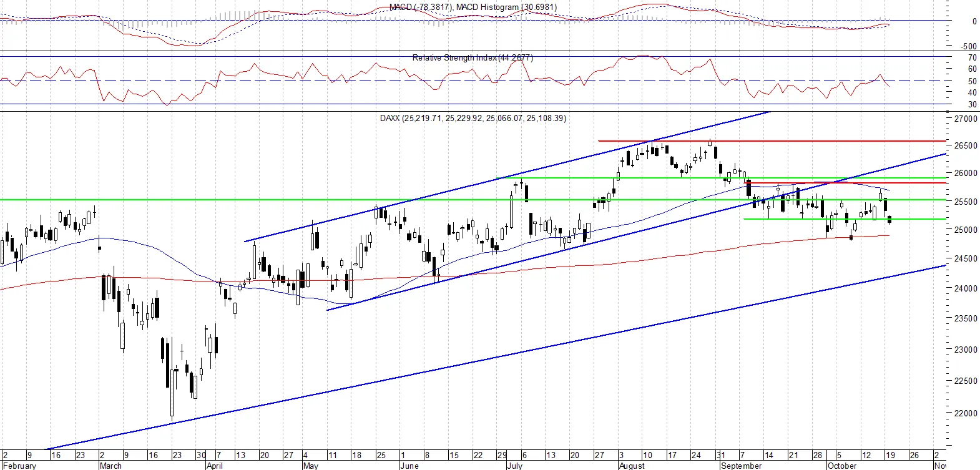Select July on the time axis
This screenshot has height=470, width=980.
coord(514,466)
